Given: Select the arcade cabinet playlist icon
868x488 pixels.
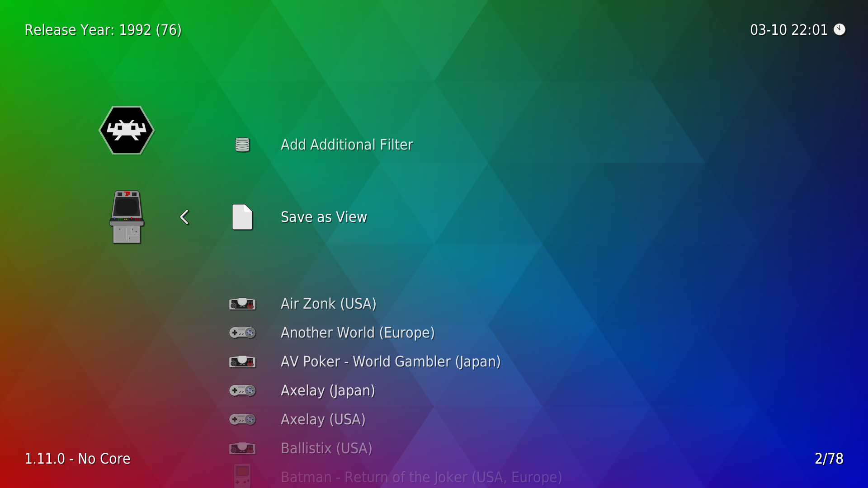Looking at the screenshot, I should tap(127, 217).
